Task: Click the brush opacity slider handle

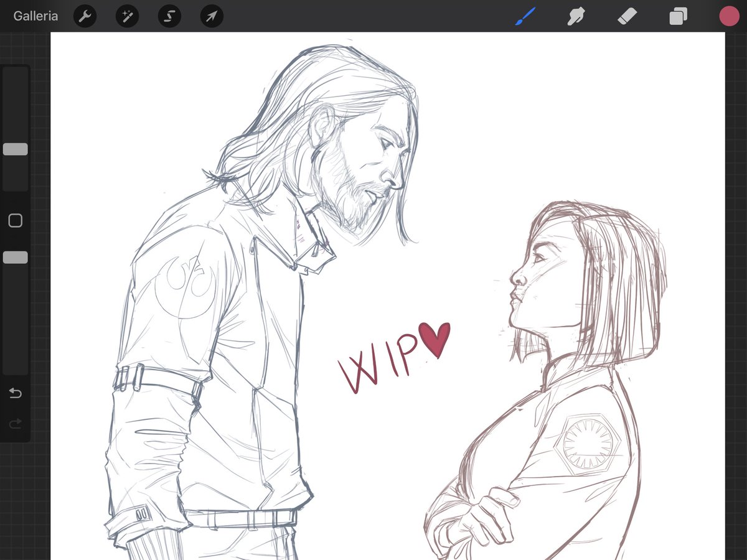Action: pos(16,258)
